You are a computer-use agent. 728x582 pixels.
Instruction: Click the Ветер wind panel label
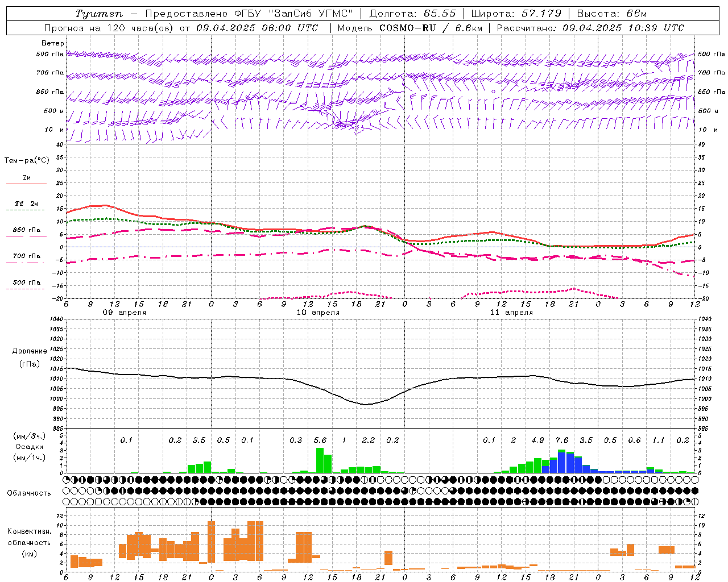click(53, 43)
